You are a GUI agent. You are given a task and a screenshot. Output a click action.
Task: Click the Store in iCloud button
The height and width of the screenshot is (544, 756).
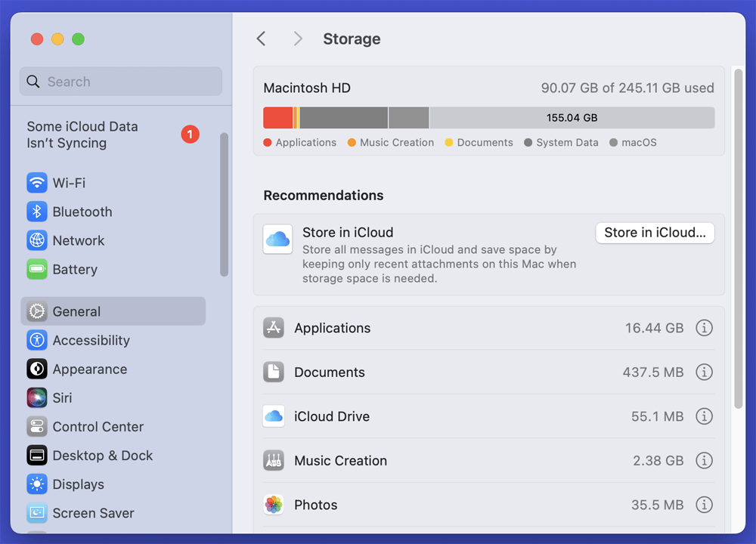655,233
